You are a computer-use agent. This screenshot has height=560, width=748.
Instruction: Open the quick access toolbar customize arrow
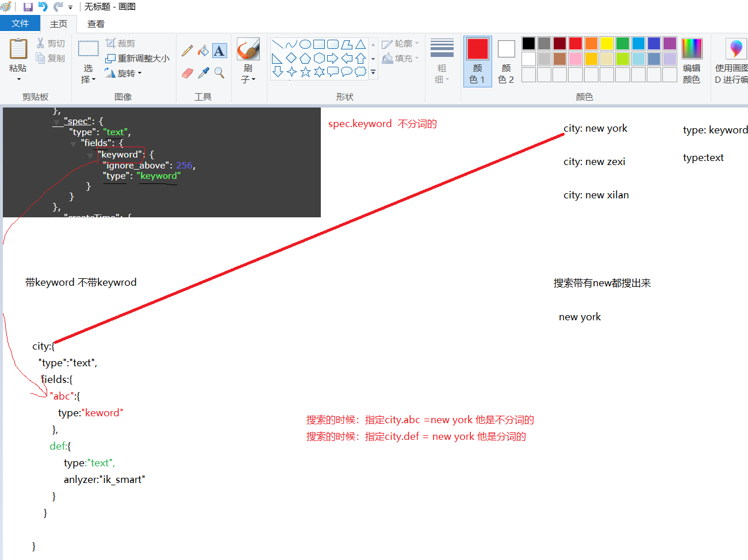point(71,7)
